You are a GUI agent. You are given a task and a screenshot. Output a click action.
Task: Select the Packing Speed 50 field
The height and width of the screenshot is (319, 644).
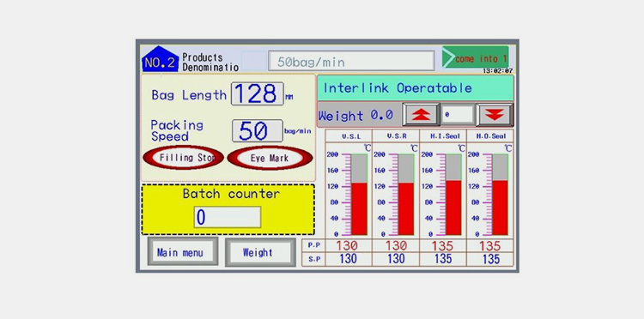coord(257,131)
